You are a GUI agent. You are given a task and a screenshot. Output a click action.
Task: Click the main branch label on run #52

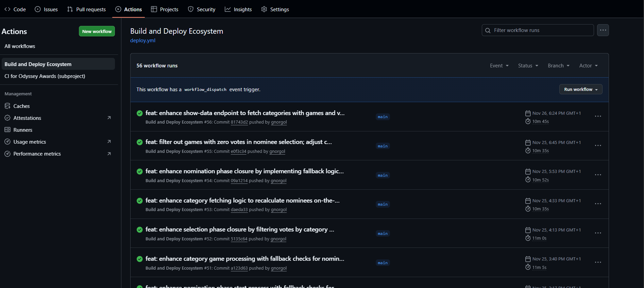tap(383, 234)
